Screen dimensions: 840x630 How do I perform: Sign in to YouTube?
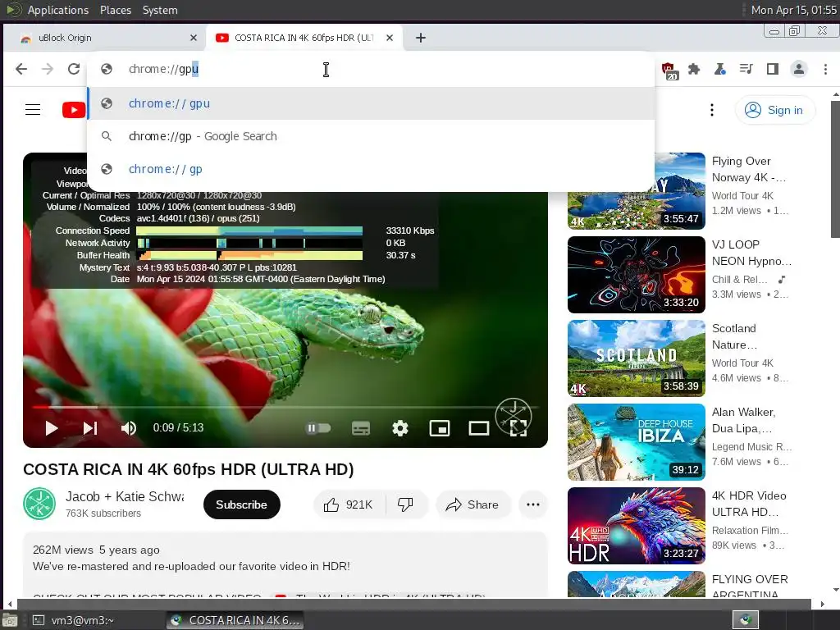point(774,110)
